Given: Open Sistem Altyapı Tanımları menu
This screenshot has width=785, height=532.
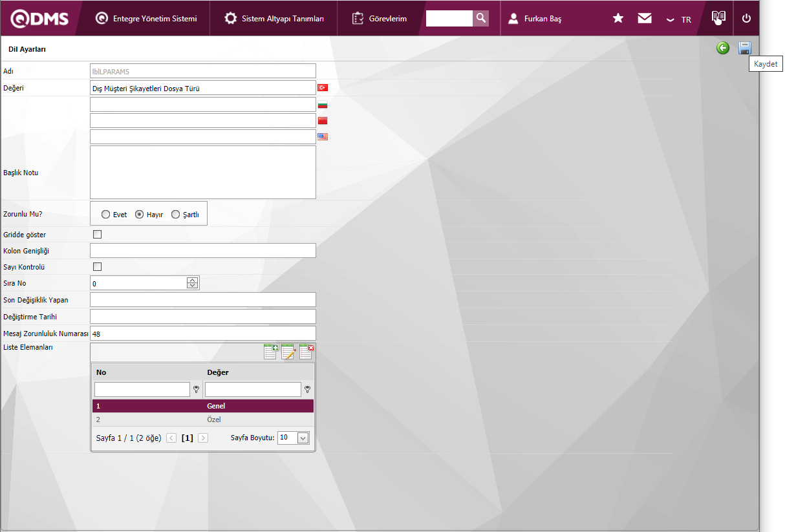Looking at the screenshot, I should [274, 19].
